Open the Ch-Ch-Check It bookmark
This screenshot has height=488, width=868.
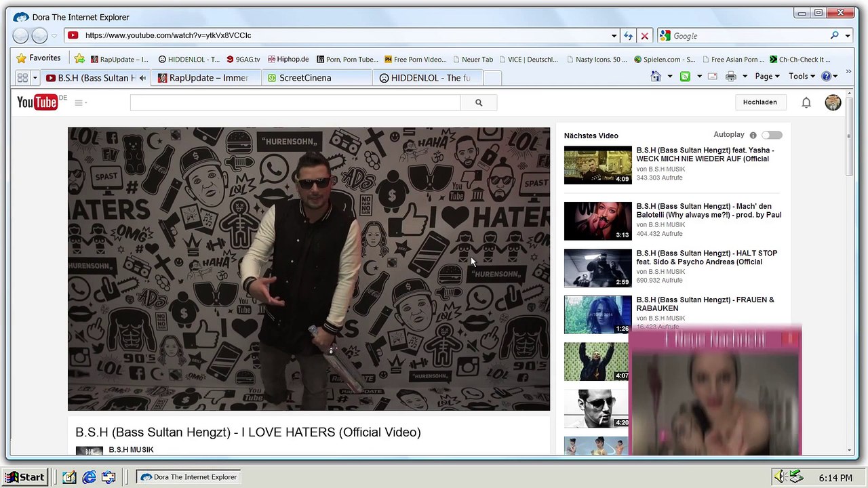(800, 59)
